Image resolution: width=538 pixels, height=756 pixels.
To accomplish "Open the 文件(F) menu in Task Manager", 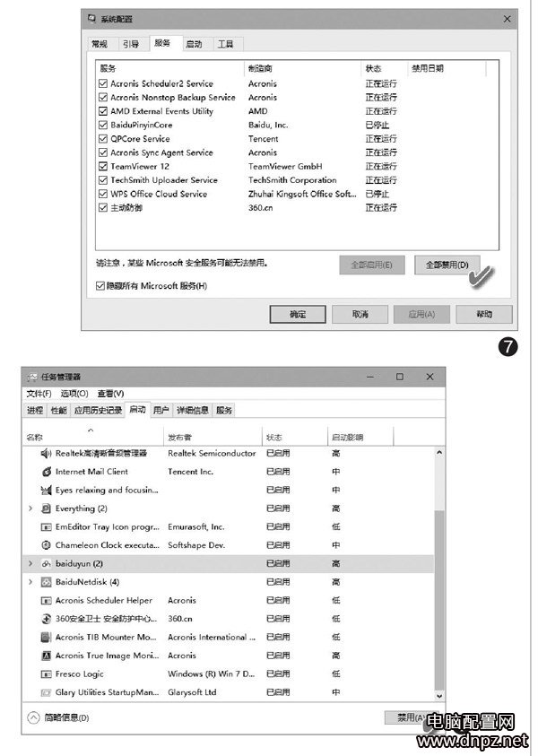I will pyautogui.click(x=39, y=394).
